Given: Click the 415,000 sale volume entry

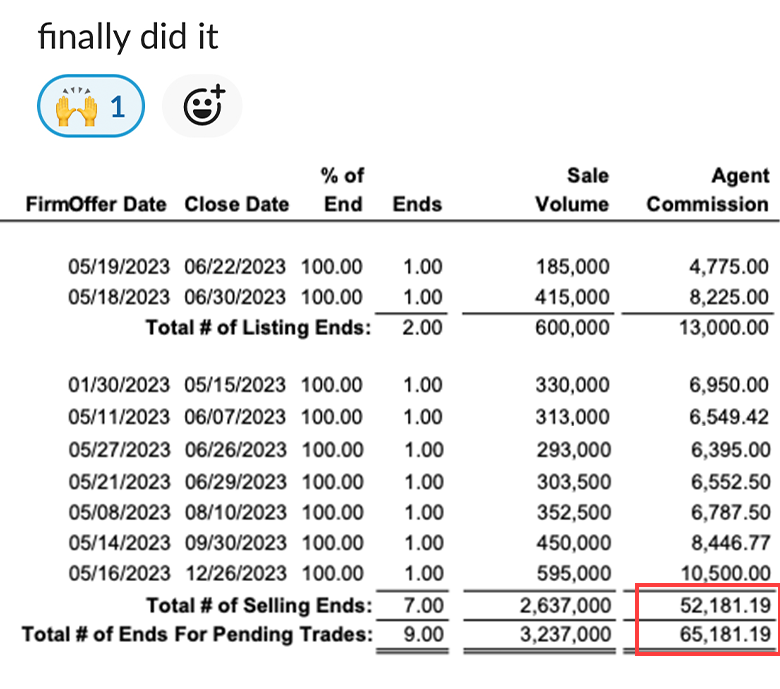Looking at the screenshot, I should [572, 297].
